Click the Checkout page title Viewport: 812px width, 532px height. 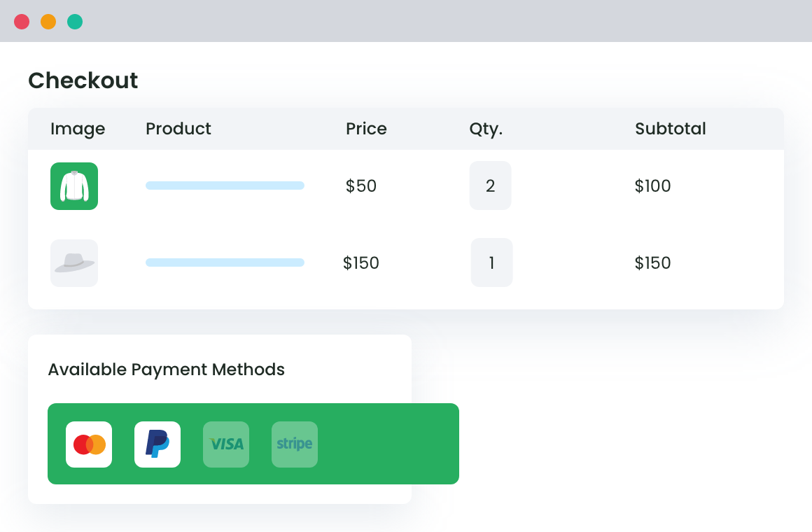(83, 80)
